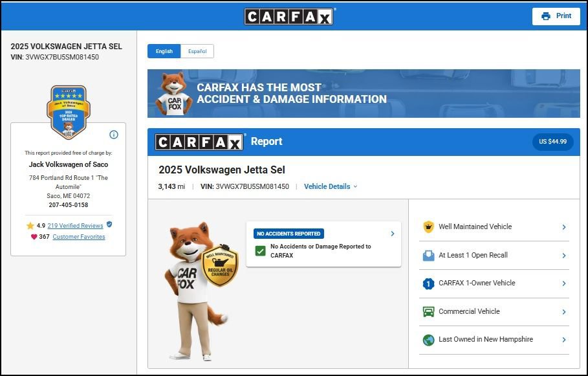588x376 pixels.
Task: Click the CARFAX Report logo in report header
Action: (x=199, y=142)
